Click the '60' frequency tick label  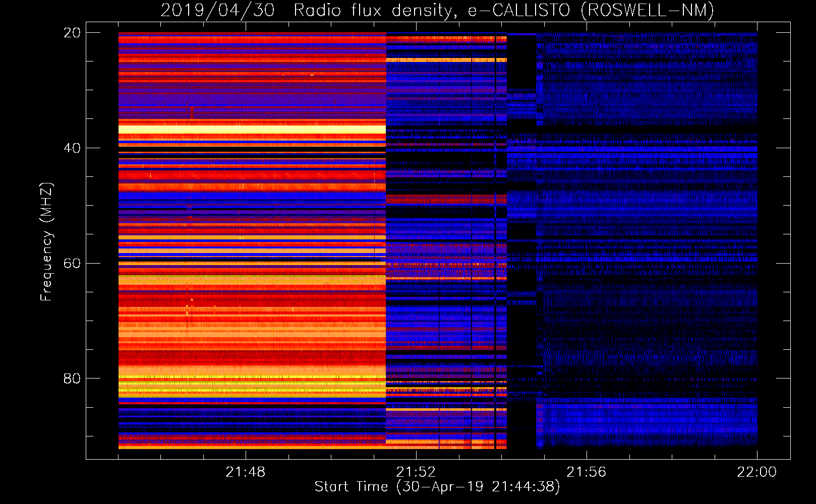72,263
